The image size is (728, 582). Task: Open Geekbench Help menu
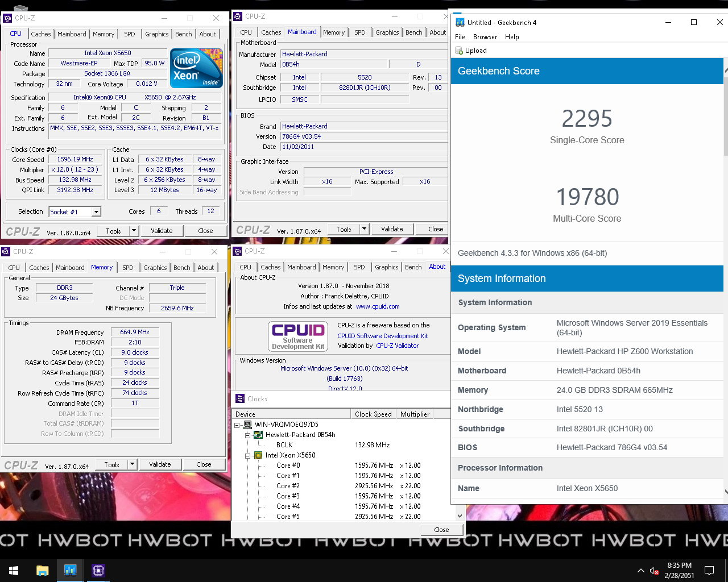point(512,37)
